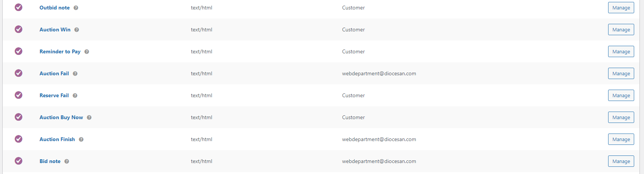Click help icon next to Outbid note
Image resolution: width=644 pixels, height=174 pixels.
[x=76, y=8]
